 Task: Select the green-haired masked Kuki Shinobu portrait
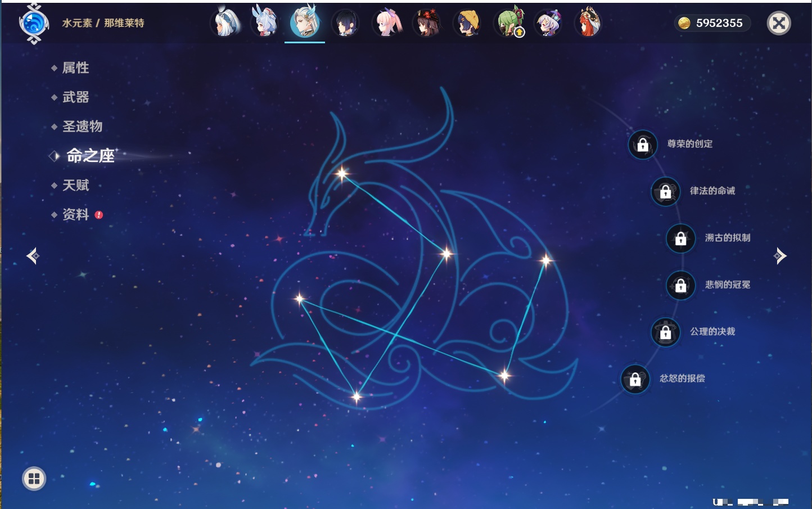click(x=508, y=23)
